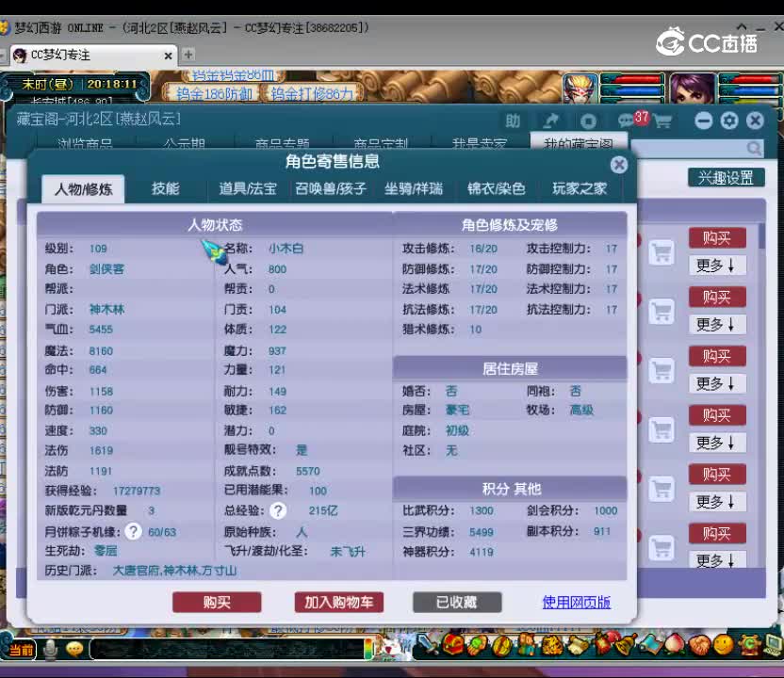Add topmost listing to cart via cart icon
784x678 pixels.
(x=662, y=252)
